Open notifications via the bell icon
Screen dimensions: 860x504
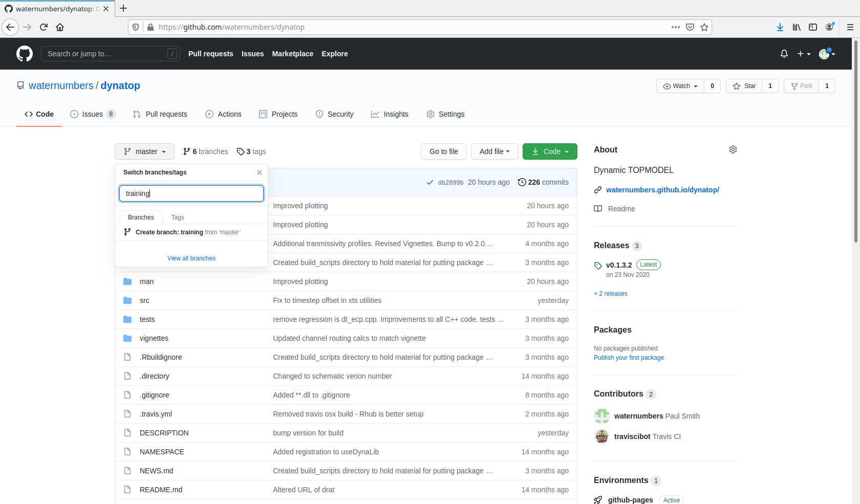point(784,54)
